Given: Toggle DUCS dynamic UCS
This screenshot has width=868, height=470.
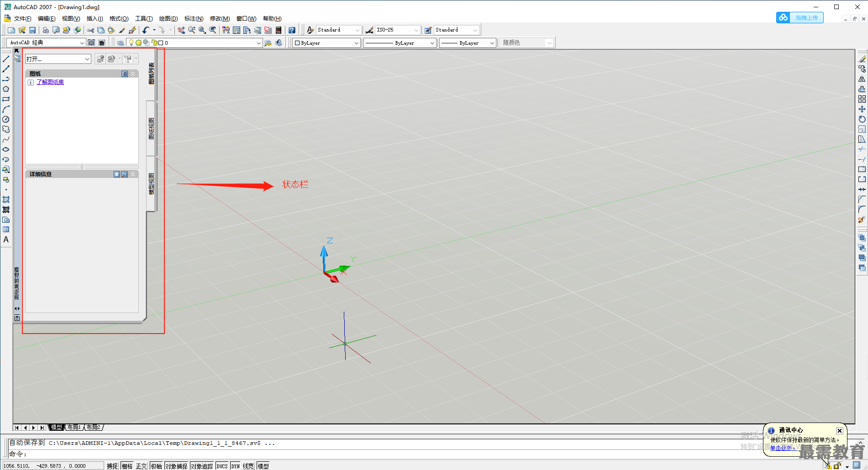Looking at the screenshot, I should [222, 466].
